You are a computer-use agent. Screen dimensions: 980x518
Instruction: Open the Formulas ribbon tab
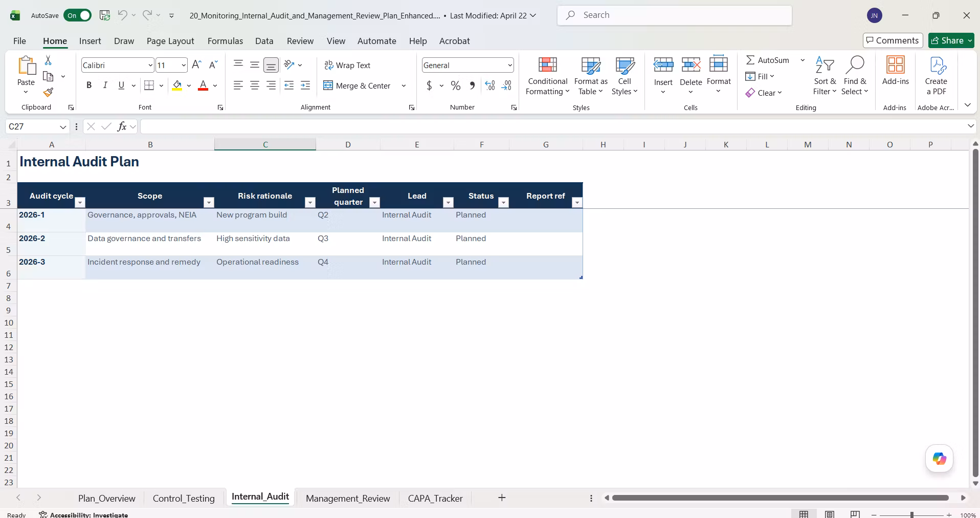click(x=225, y=41)
